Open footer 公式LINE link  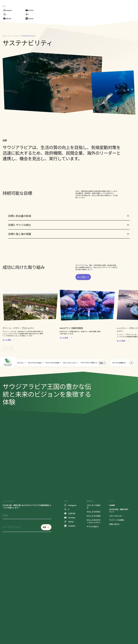70,513
